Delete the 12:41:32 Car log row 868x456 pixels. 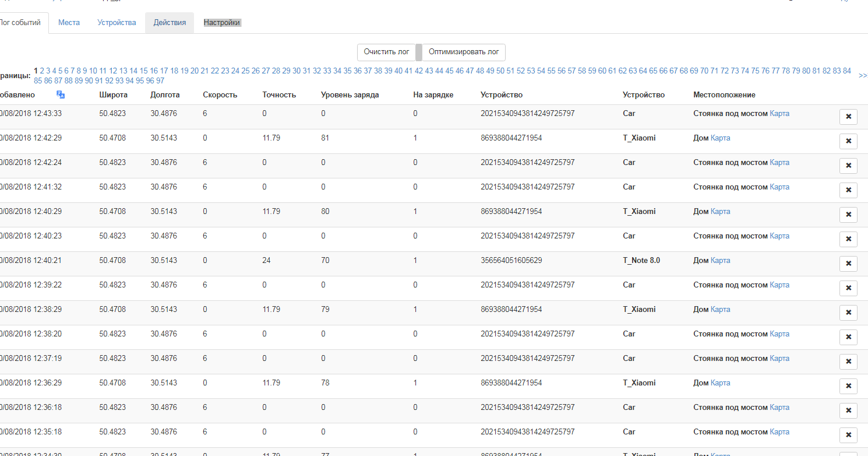[848, 190]
